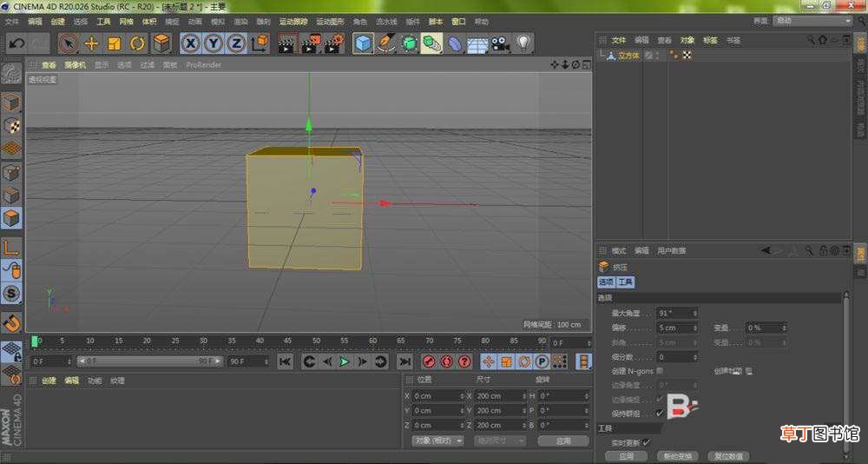Viewport: 868px width, 464px height.
Task: Select 立方体 object in object manager
Action: [x=628, y=56]
